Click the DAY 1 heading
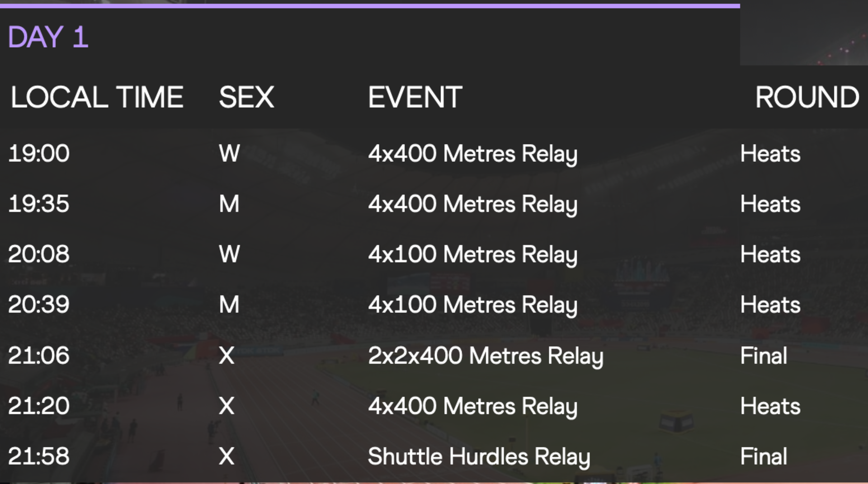Screen dimensions: 868x484 [x=48, y=37]
